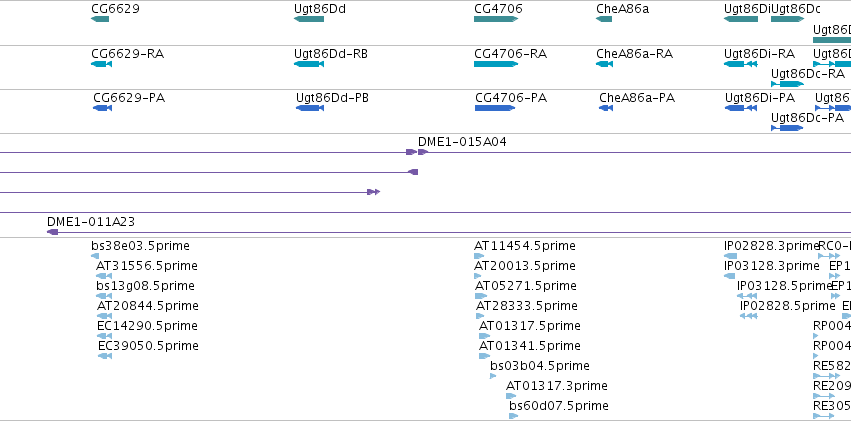851x421 pixels.
Task: Select the AT20013.5prime EST glyph
Action: point(478,276)
